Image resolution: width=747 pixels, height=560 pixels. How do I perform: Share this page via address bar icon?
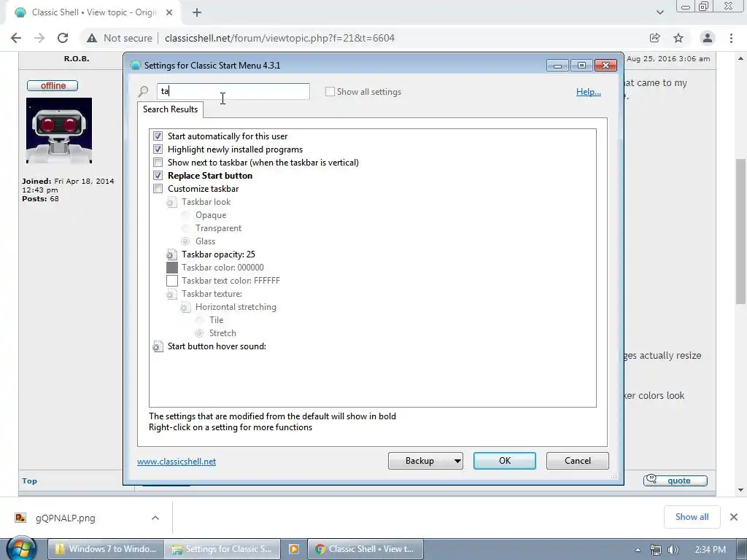(655, 38)
